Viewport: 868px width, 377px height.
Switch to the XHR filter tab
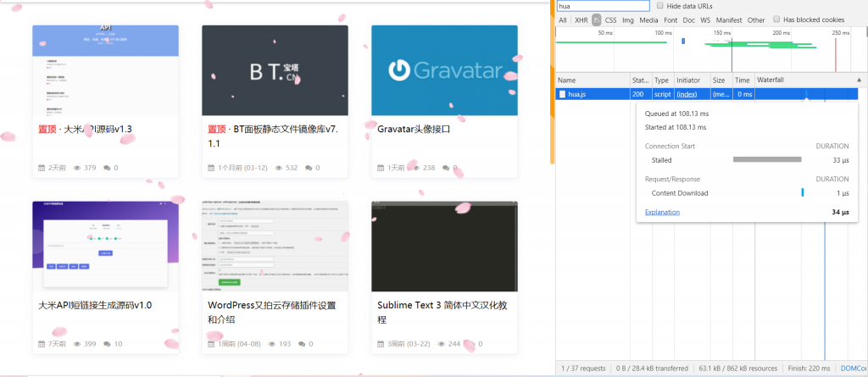pyautogui.click(x=581, y=19)
